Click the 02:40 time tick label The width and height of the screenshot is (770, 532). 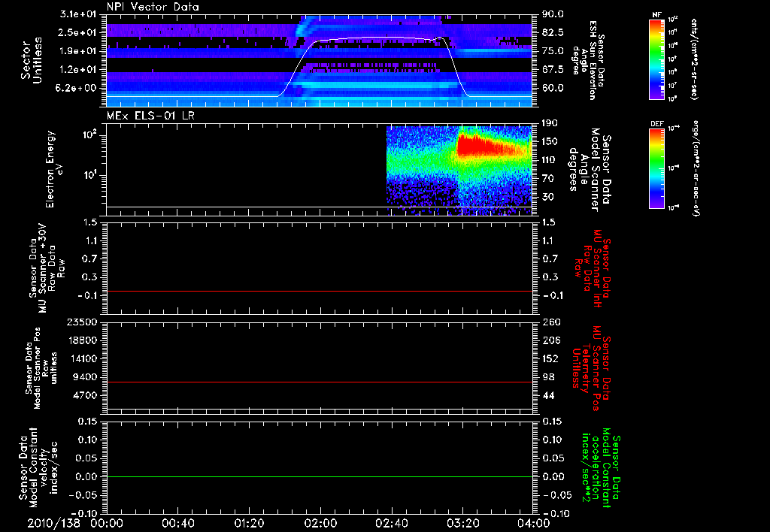[391, 523]
